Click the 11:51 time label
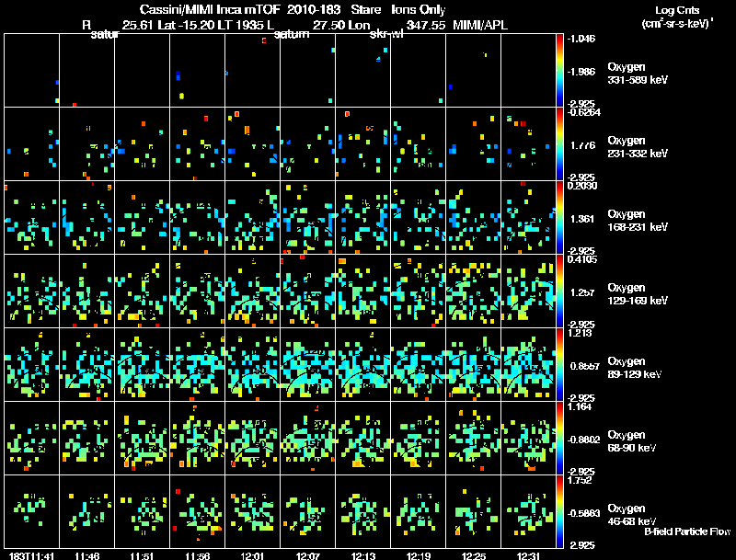The image size is (736, 560). (142, 555)
